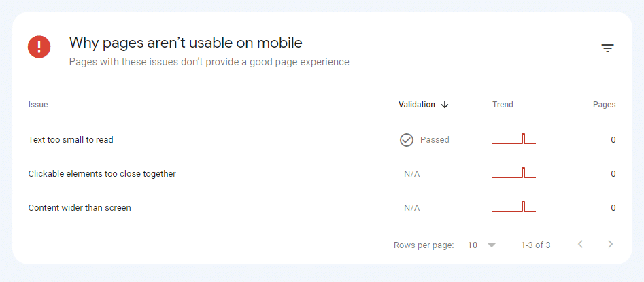Open trend sparkline for Content wider row
Image resolution: width=644 pixels, height=282 pixels.
pyautogui.click(x=514, y=207)
